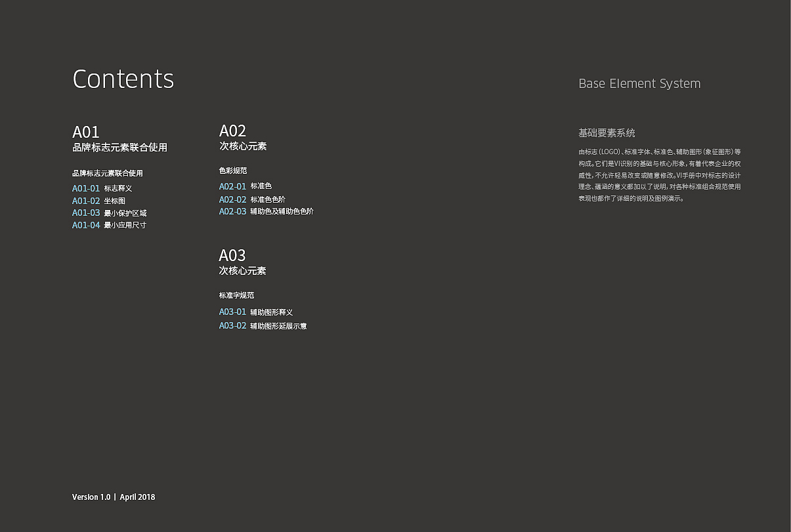
Task: Go to A01-04 最小应用尺寸
Action: click(110, 225)
